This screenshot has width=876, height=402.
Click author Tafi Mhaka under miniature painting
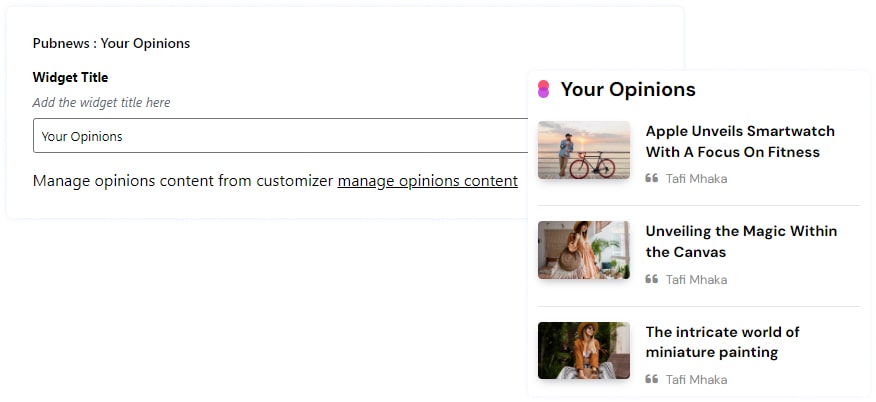pos(696,380)
